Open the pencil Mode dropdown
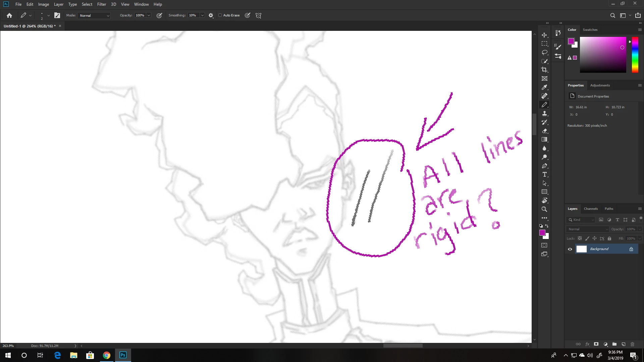Screen dimensions: 644x362 pyautogui.click(x=94, y=15)
